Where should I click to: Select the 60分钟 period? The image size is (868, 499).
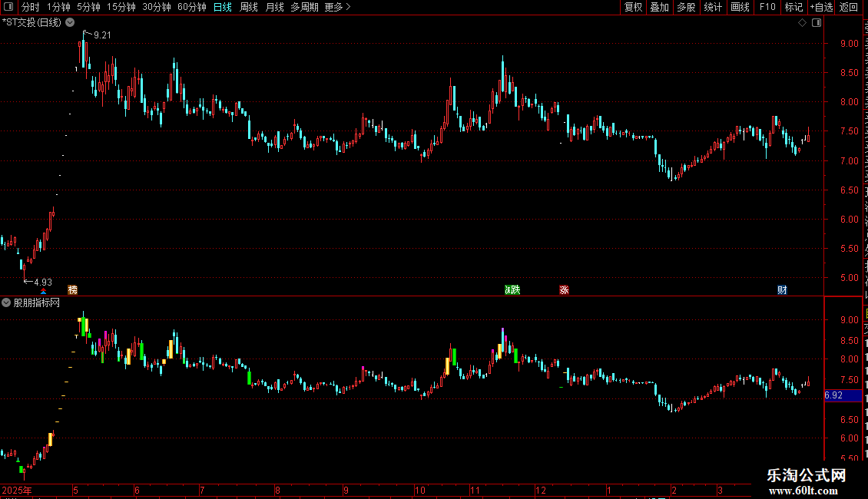(192, 7)
